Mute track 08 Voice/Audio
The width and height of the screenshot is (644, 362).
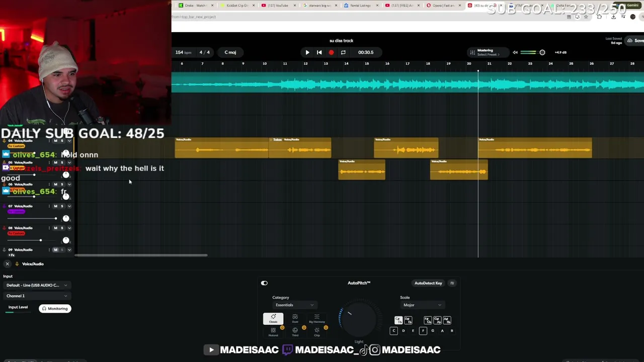pyautogui.click(x=55, y=228)
